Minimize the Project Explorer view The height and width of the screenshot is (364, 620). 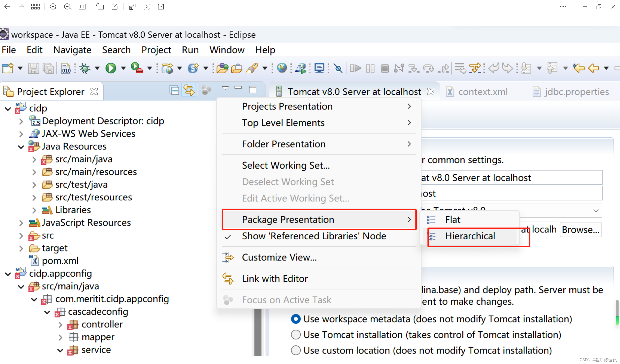[x=238, y=88]
